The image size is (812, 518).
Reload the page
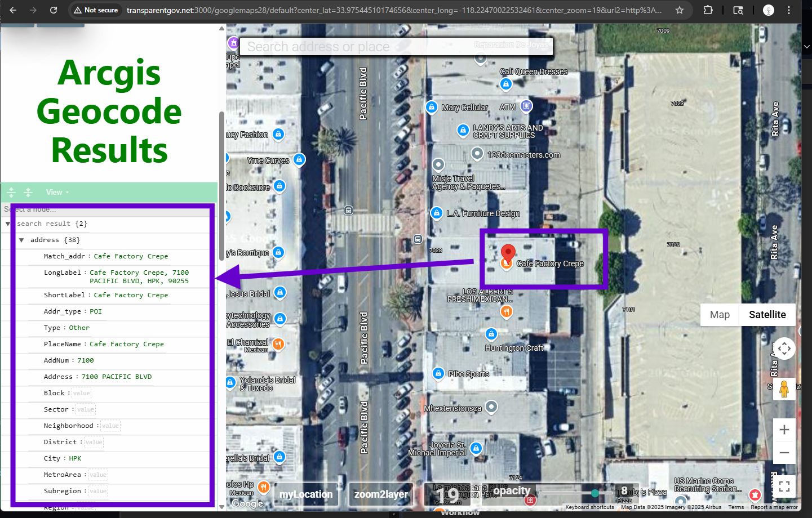coord(54,10)
